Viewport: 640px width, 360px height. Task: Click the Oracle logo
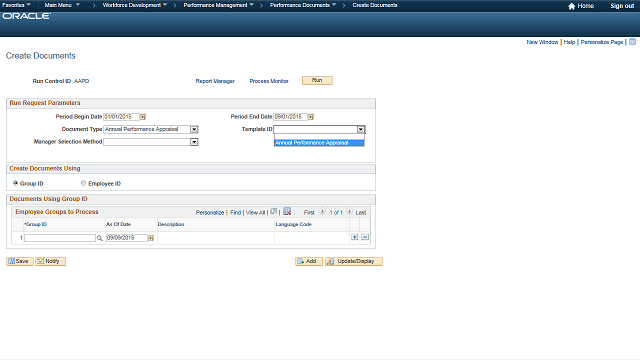click(x=27, y=16)
